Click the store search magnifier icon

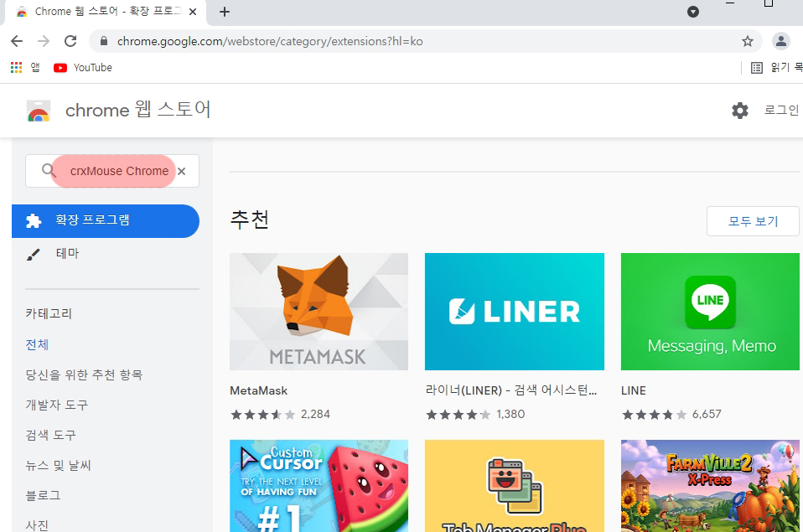49,171
